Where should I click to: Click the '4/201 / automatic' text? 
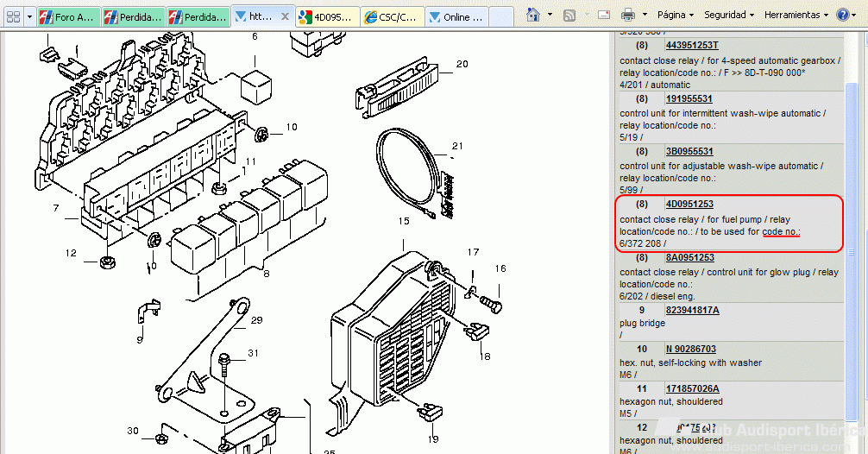pyautogui.click(x=655, y=85)
